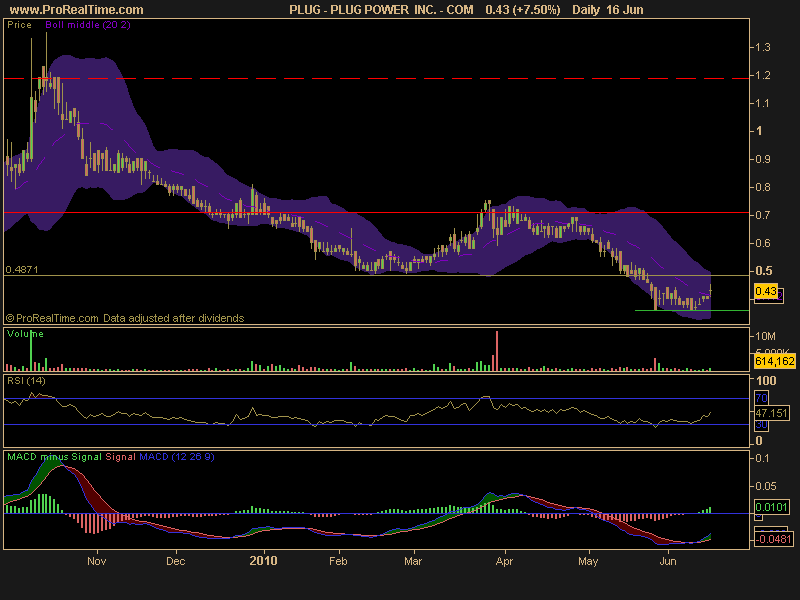Click the 0.05 MACD axis label

(766, 486)
